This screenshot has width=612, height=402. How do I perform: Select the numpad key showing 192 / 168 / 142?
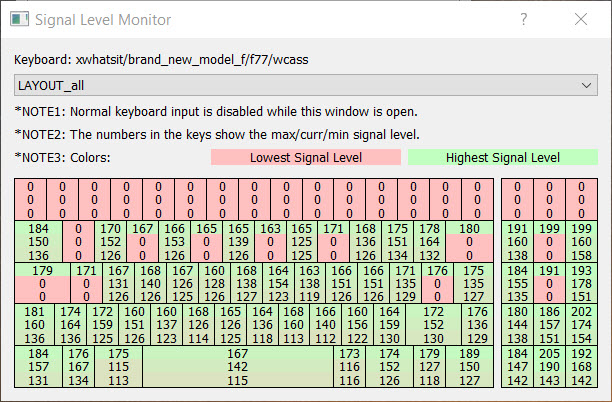pyautogui.click(x=582, y=367)
